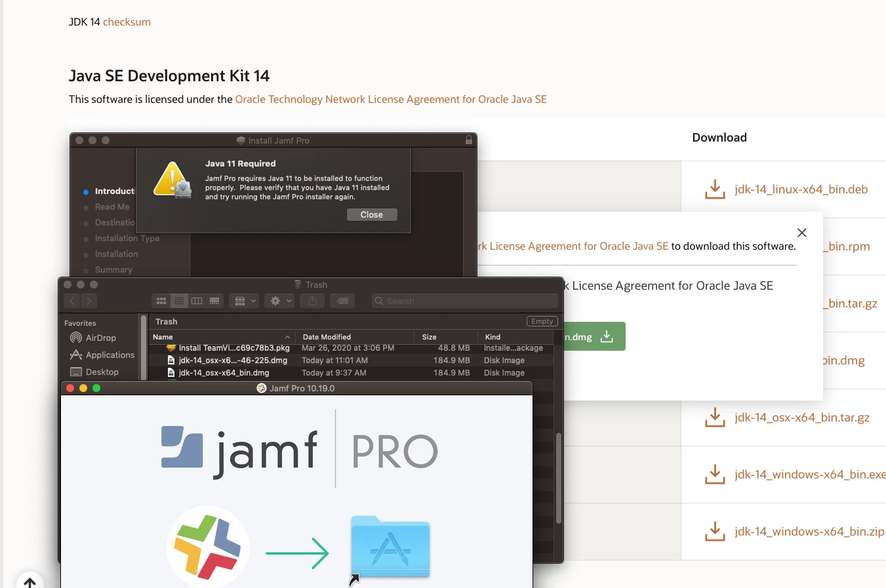Click the green .dmg download button
Screen dimensions: 886x588
coord(594,336)
